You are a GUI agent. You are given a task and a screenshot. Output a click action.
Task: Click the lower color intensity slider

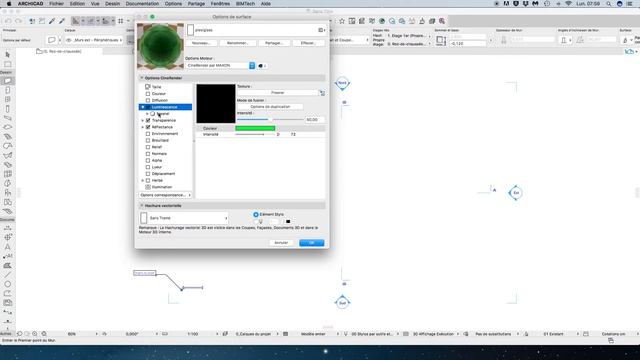[255, 134]
